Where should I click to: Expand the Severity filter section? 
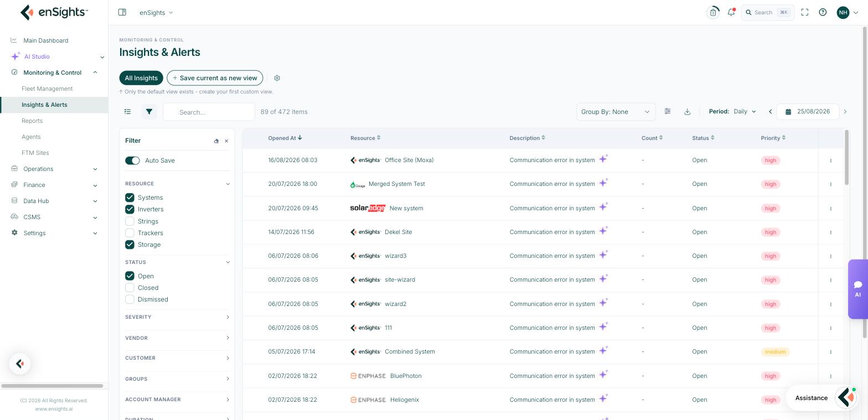tap(177, 317)
